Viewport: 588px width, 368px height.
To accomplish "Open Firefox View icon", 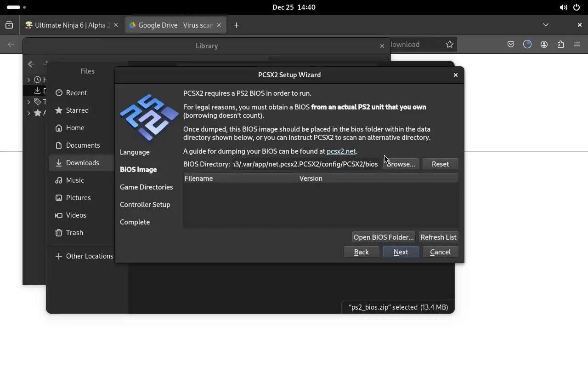I will pos(9,25).
